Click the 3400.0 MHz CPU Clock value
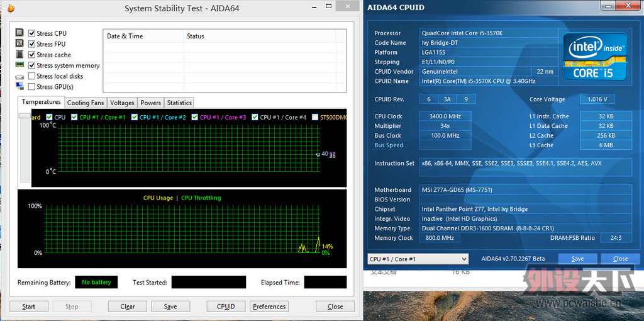This screenshot has height=321, width=644. click(445, 116)
